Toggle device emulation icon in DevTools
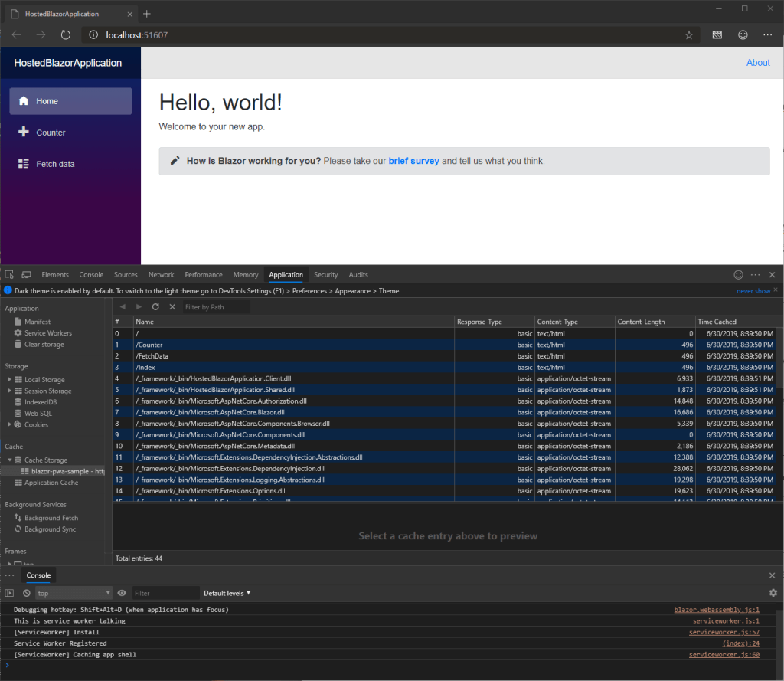Viewport: 784px width, 681px height. (26, 275)
